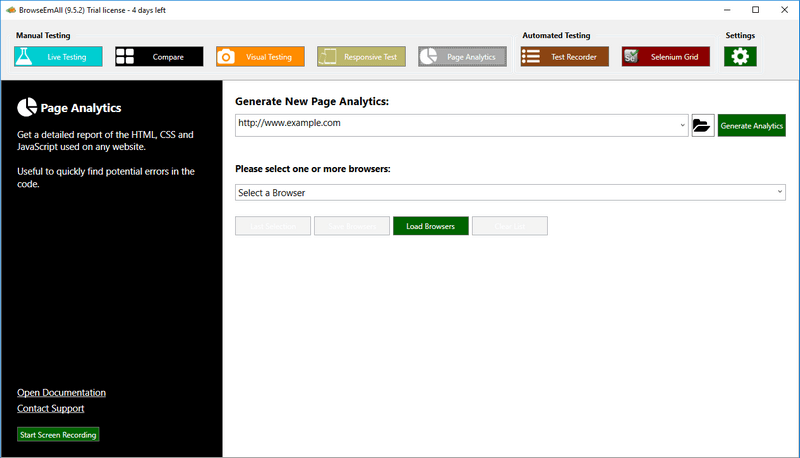Open Test Recorder via the list icon
This screenshot has width=800, height=458.
click(532, 57)
